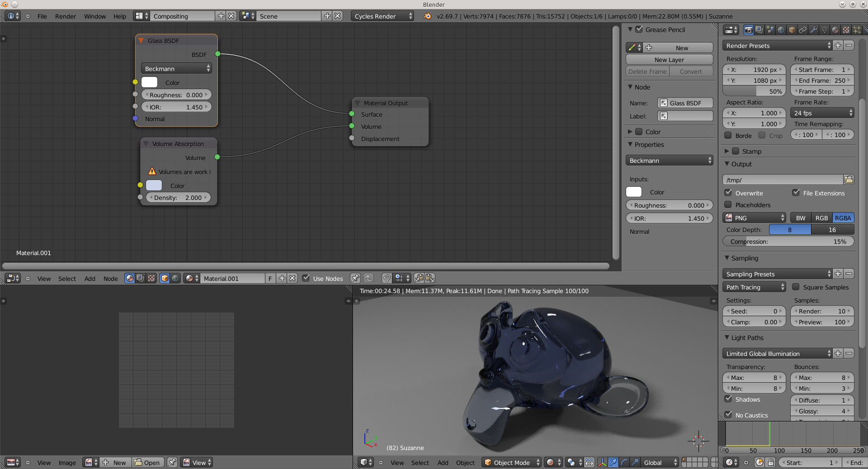The width and height of the screenshot is (868, 469).
Task: Select the Compositing node tree type icon
Action: tap(141, 278)
